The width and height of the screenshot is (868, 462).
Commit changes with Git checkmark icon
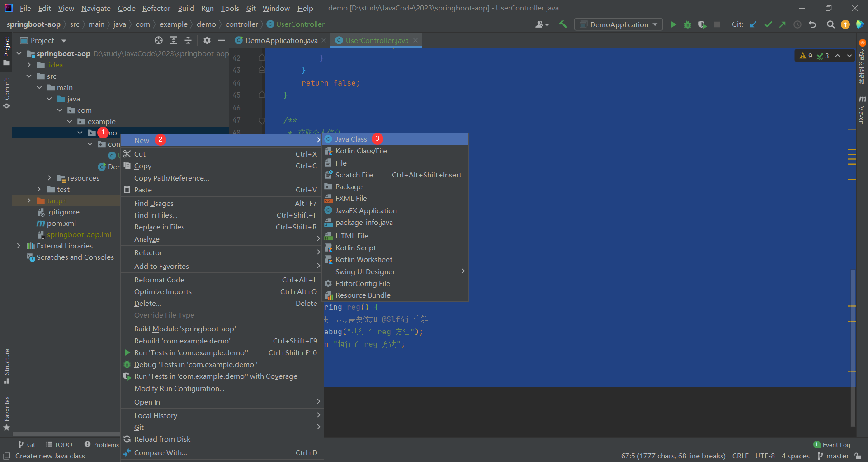click(768, 24)
